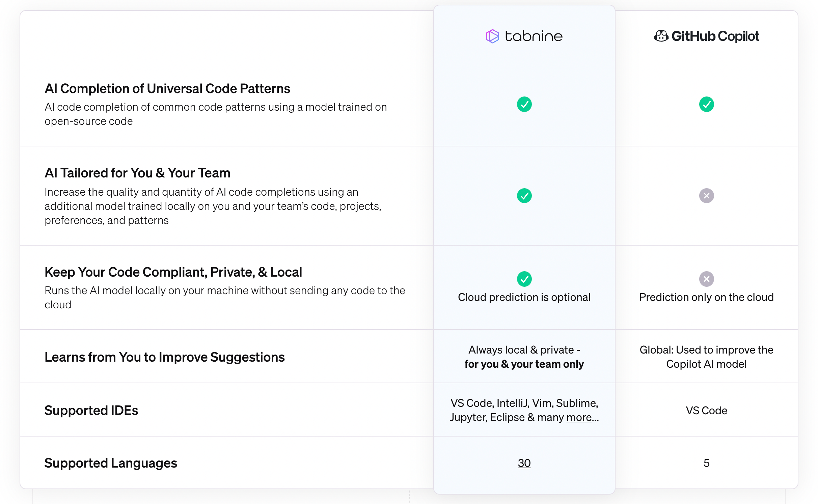Click the tabnine wordmark text
Viewport: 818px width, 504px height.
coord(534,36)
